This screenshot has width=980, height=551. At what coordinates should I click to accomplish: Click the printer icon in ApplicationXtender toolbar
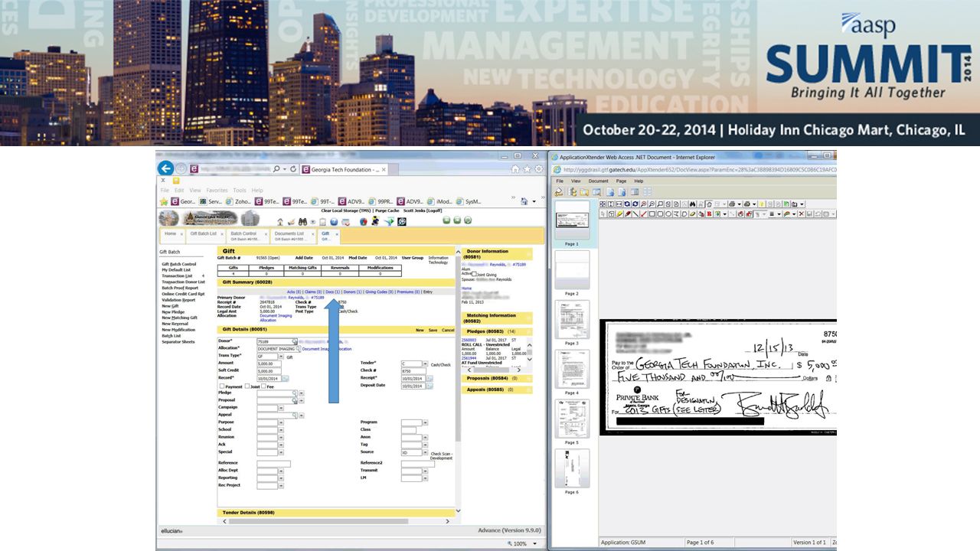pos(732,204)
